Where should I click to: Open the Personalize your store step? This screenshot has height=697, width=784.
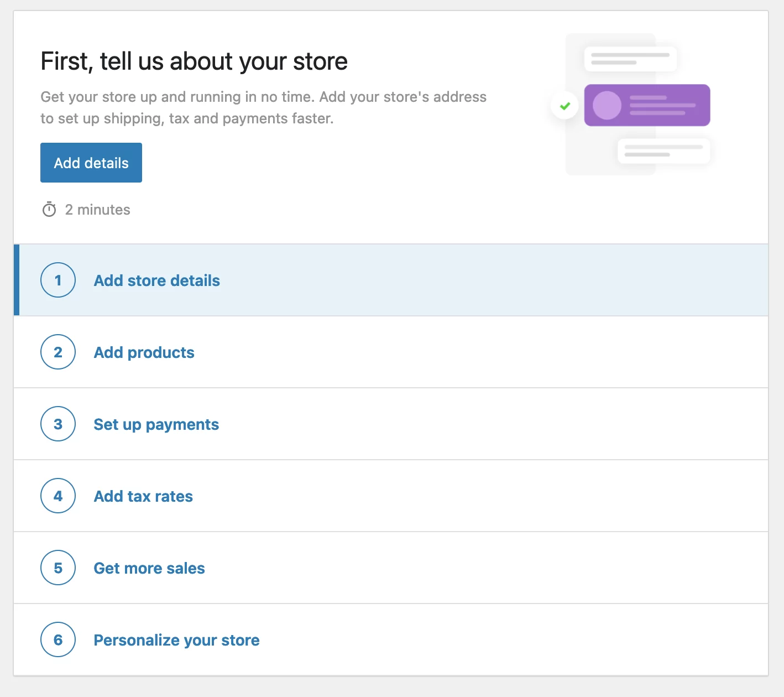click(x=391, y=639)
